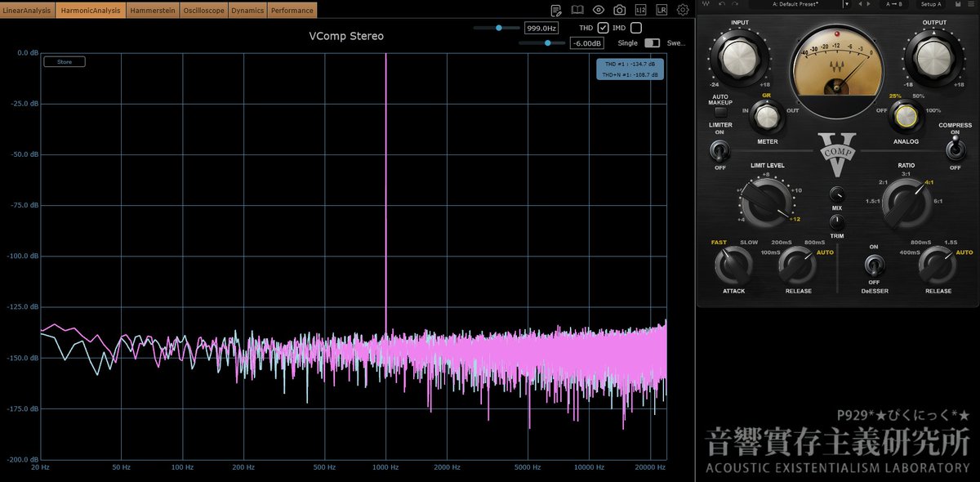Click the FAST attack label
Viewport: 980px width, 482px height.
pos(719,242)
